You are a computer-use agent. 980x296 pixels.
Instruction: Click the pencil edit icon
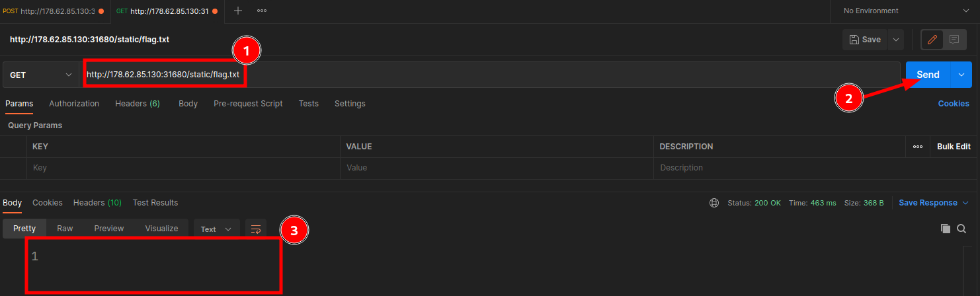(932, 40)
